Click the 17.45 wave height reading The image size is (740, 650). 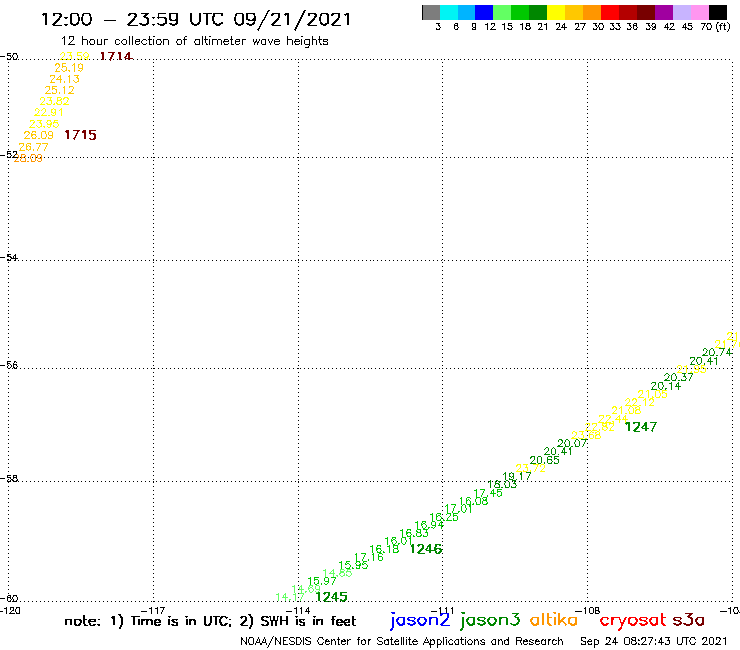(488, 493)
